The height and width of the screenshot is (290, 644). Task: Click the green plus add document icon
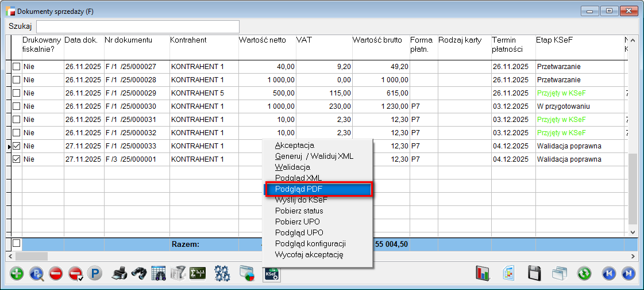[17, 274]
